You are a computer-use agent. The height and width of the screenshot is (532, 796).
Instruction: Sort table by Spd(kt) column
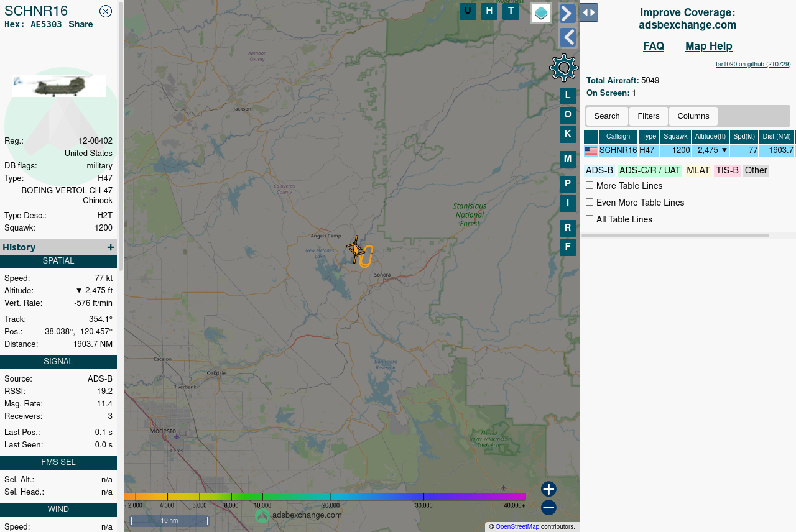point(744,137)
